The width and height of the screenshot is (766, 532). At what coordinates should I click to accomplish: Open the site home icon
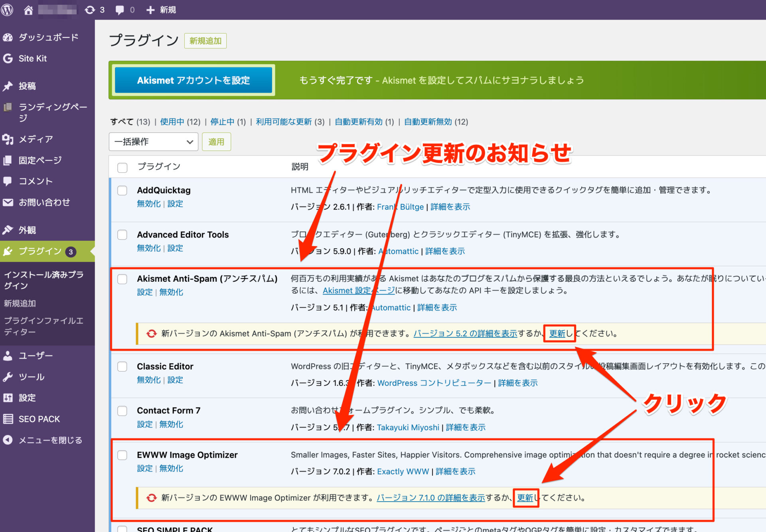[28, 10]
